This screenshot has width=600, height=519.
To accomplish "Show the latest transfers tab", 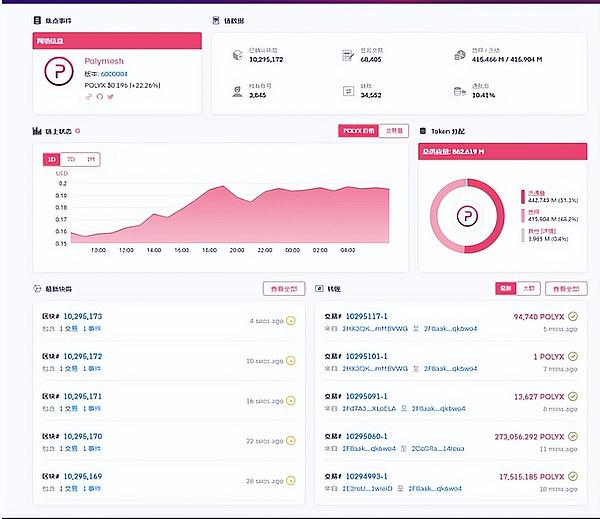I will click(505, 288).
